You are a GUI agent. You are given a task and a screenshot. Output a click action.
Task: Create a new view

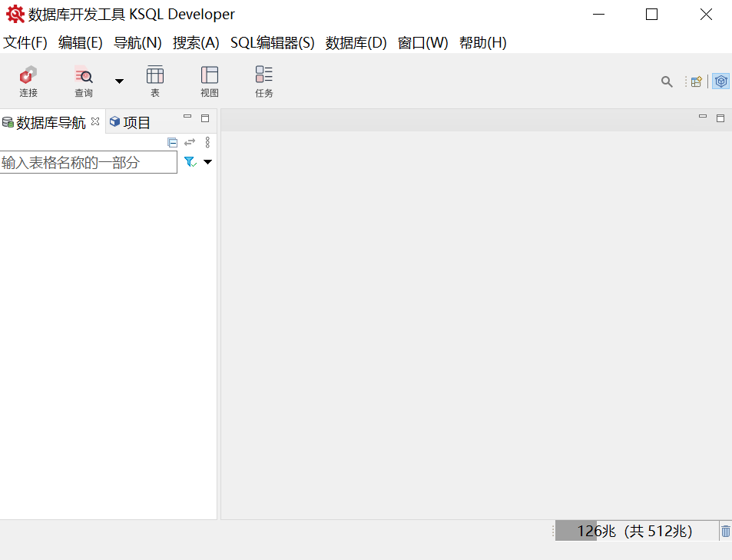pyautogui.click(x=208, y=81)
